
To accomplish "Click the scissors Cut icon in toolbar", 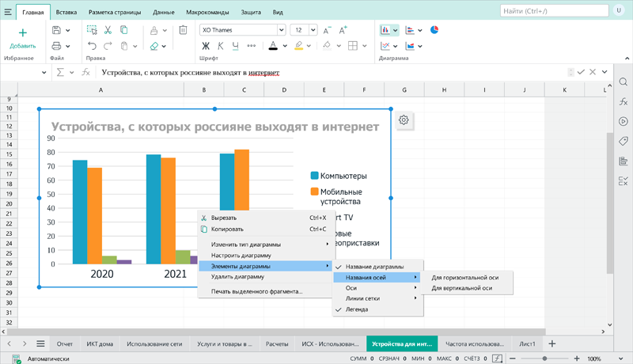I will [x=108, y=30].
